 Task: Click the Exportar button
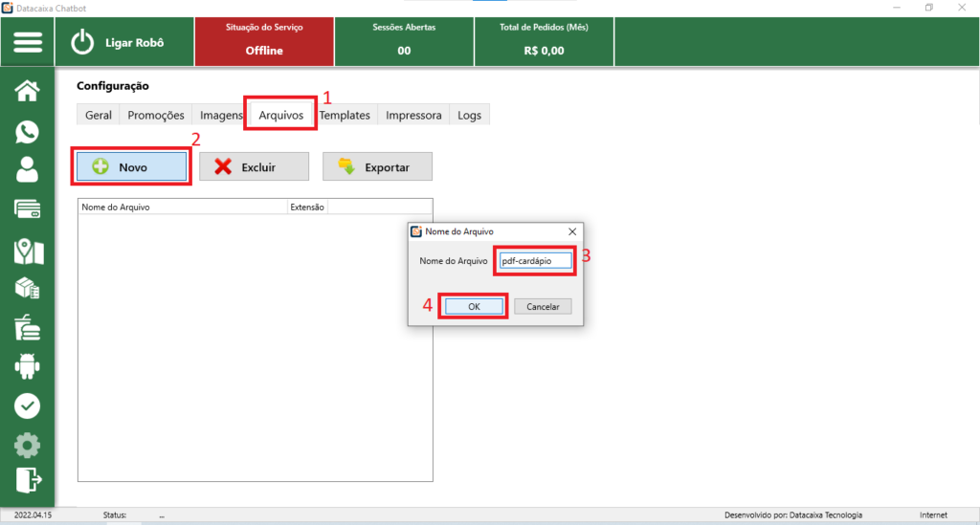click(x=377, y=167)
